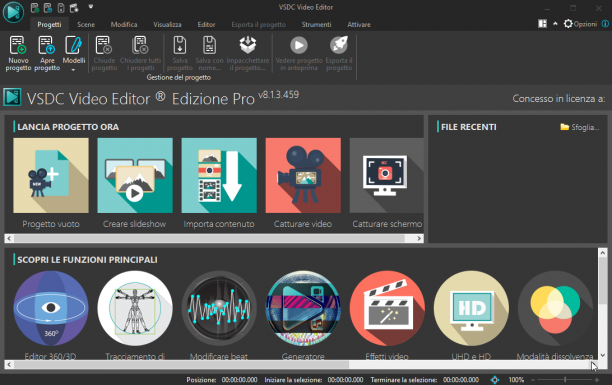
Task: Click the Effetti video clapperboard icon
Action: [x=387, y=308]
